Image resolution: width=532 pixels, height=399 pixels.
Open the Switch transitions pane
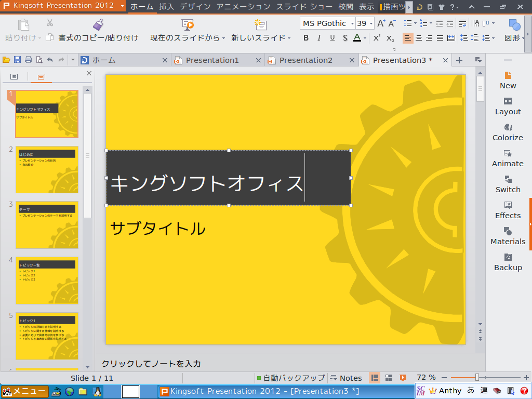tap(508, 184)
